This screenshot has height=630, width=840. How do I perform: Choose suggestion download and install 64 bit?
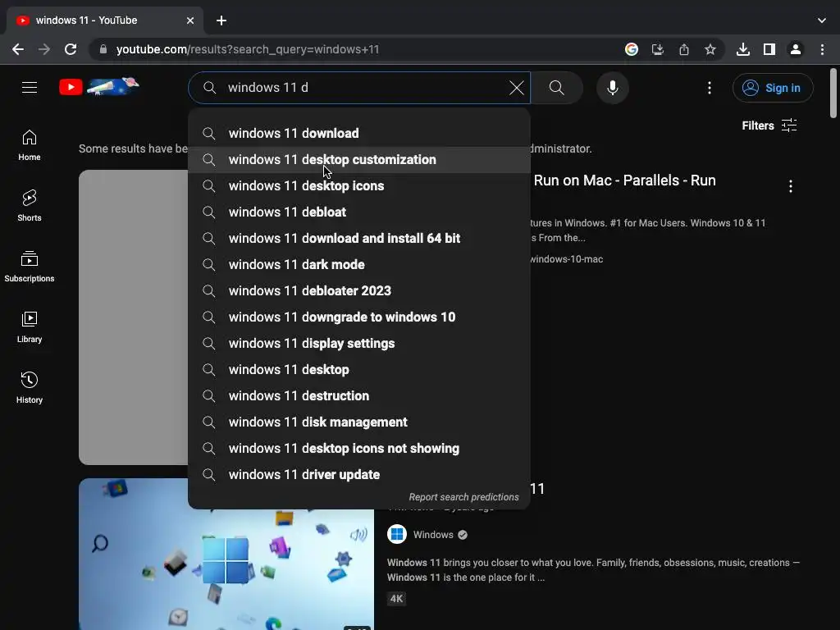tap(359, 239)
